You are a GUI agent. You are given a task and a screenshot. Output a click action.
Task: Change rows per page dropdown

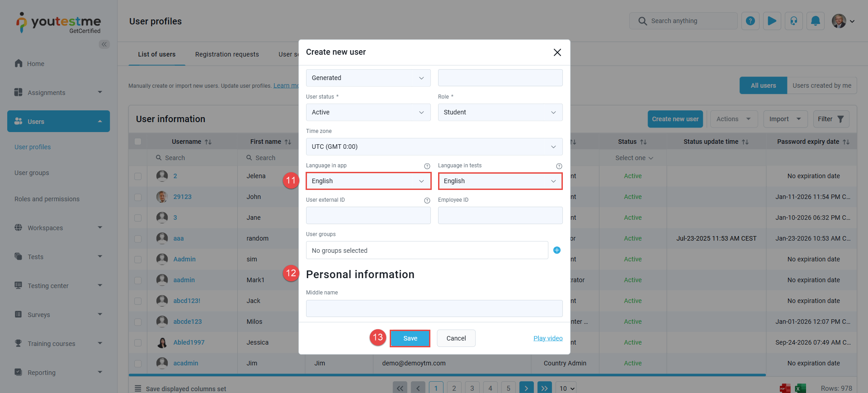tap(567, 388)
